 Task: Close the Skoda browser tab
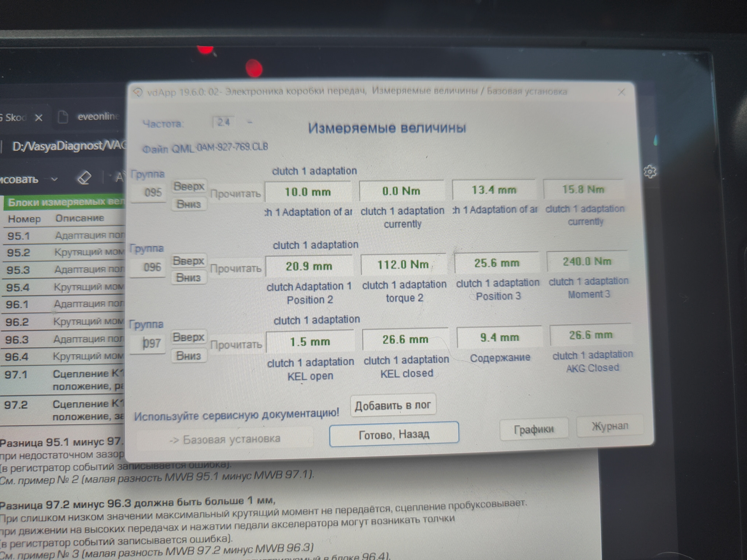[x=39, y=117]
